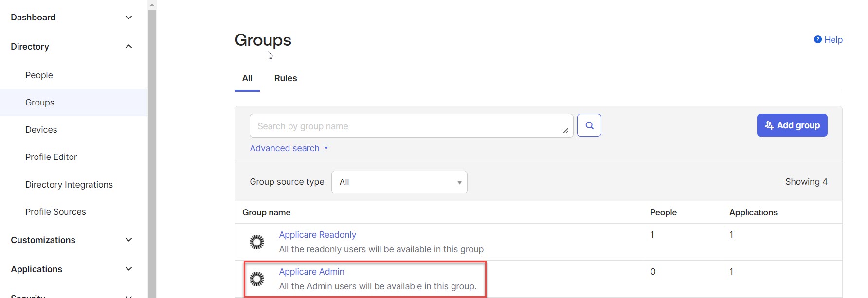Open Profile Editor from the sidebar
Image resolution: width=868 pixels, height=298 pixels.
pyautogui.click(x=51, y=157)
